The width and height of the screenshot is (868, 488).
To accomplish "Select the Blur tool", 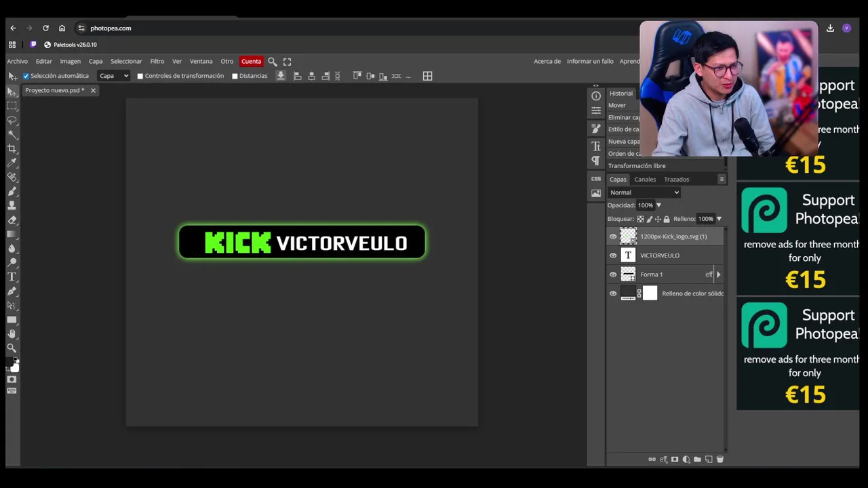I will [x=12, y=248].
